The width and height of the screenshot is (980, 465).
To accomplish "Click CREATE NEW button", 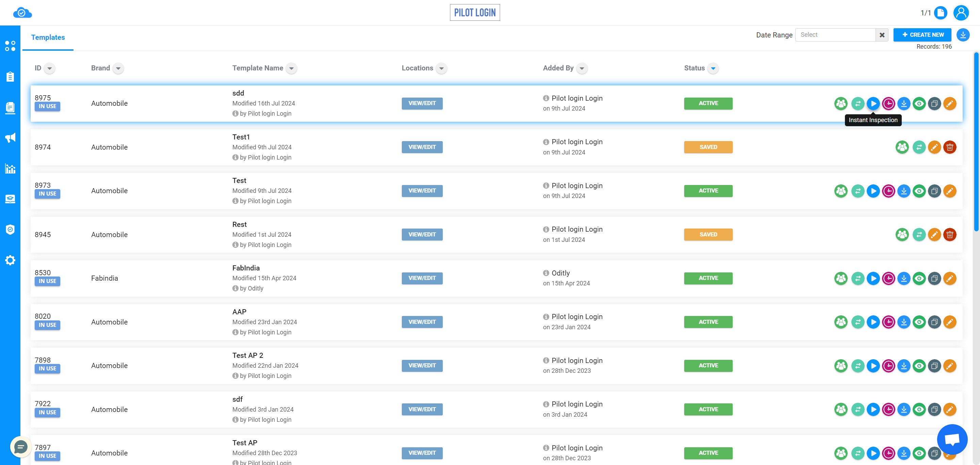I will (x=922, y=34).
